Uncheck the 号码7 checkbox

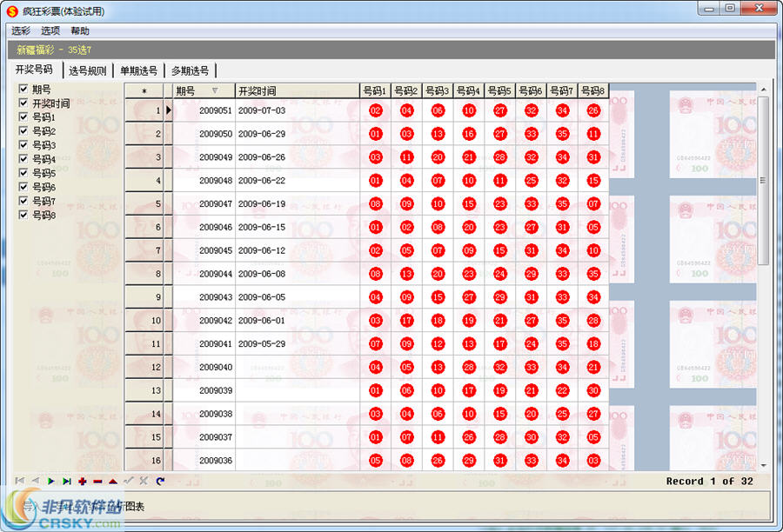click(23, 201)
